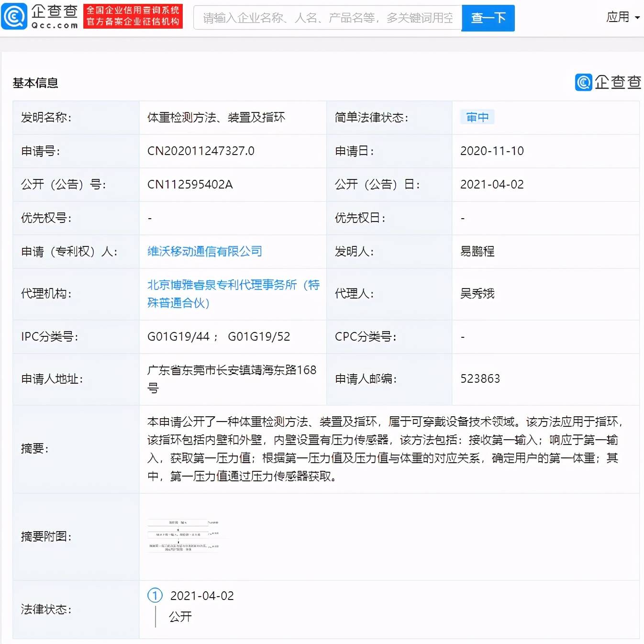
Task: Select inventor name 易鹏程
Action: (x=477, y=251)
